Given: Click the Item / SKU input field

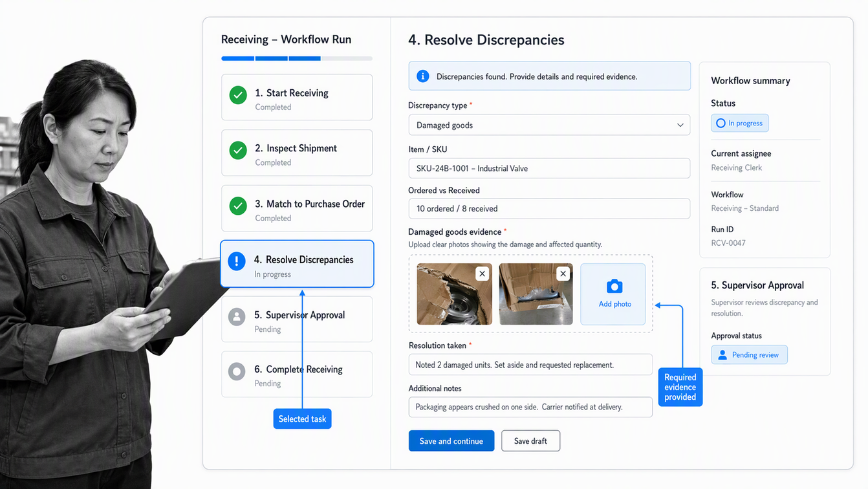Looking at the screenshot, I should [549, 168].
